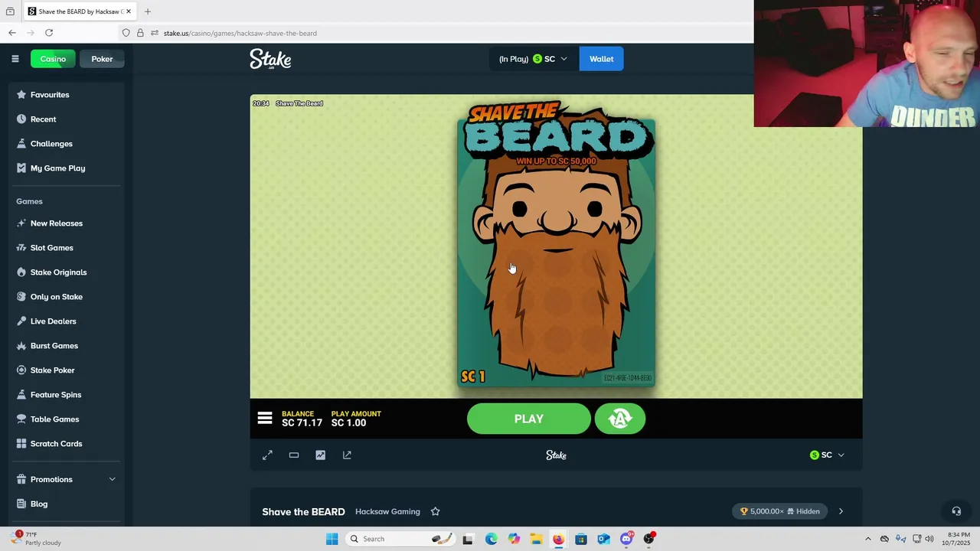Click the green PLAY button

pos(529,419)
